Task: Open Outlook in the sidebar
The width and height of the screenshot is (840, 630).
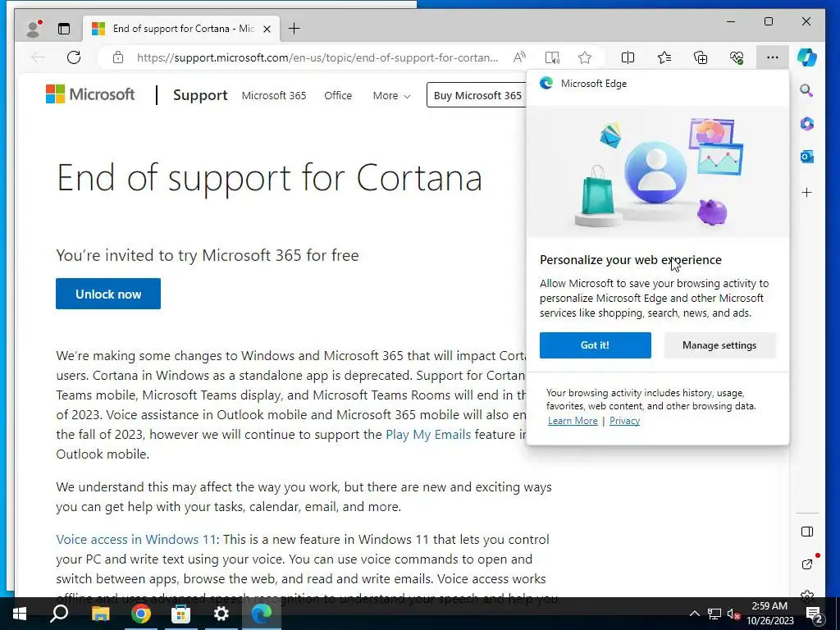Action: coord(807,157)
